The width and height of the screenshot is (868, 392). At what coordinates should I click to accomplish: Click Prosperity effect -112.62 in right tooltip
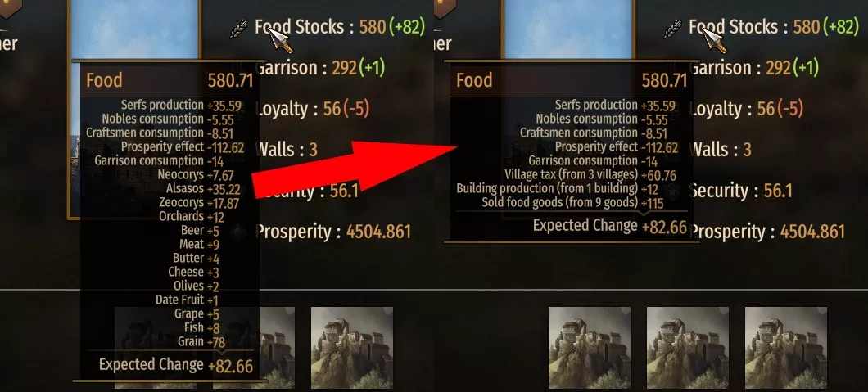pos(617,147)
